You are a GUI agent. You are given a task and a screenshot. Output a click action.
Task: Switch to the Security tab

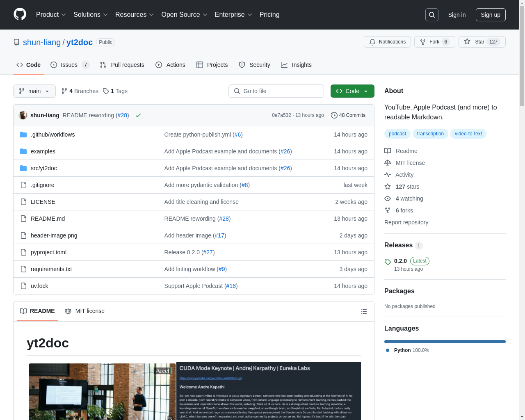(x=254, y=65)
